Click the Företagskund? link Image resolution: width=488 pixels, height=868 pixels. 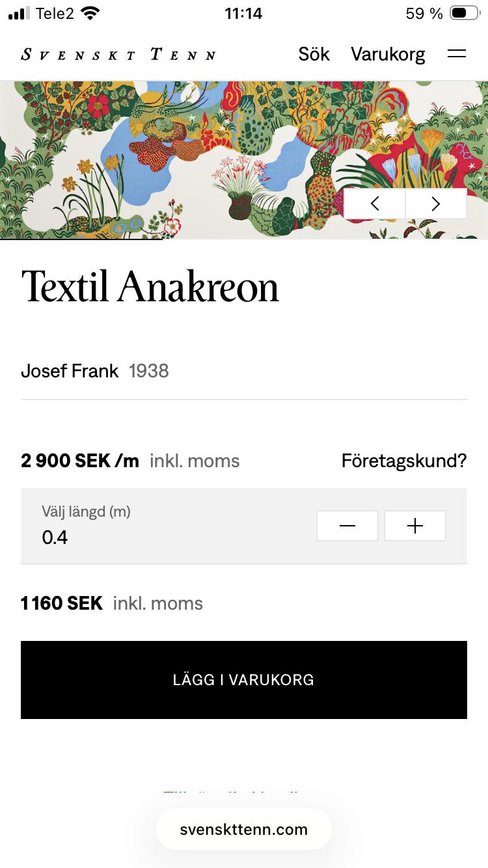click(404, 461)
